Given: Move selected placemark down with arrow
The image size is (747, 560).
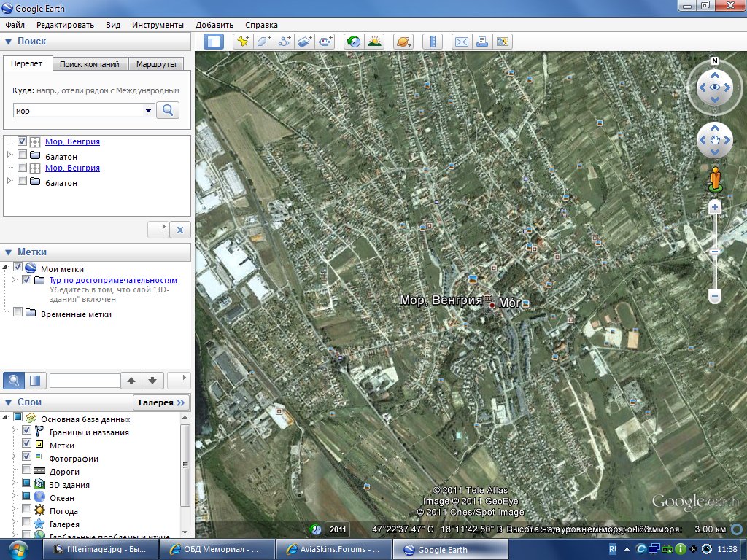Looking at the screenshot, I should (x=152, y=381).
